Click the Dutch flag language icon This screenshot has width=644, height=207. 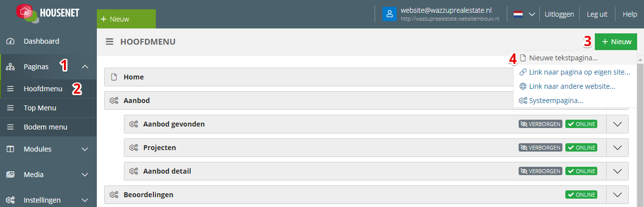click(x=518, y=14)
